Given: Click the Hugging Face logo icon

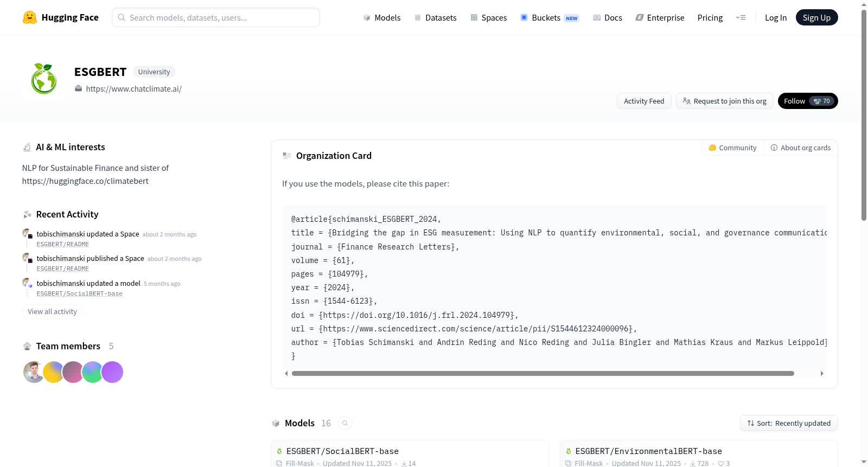Looking at the screenshot, I should pyautogui.click(x=30, y=17).
